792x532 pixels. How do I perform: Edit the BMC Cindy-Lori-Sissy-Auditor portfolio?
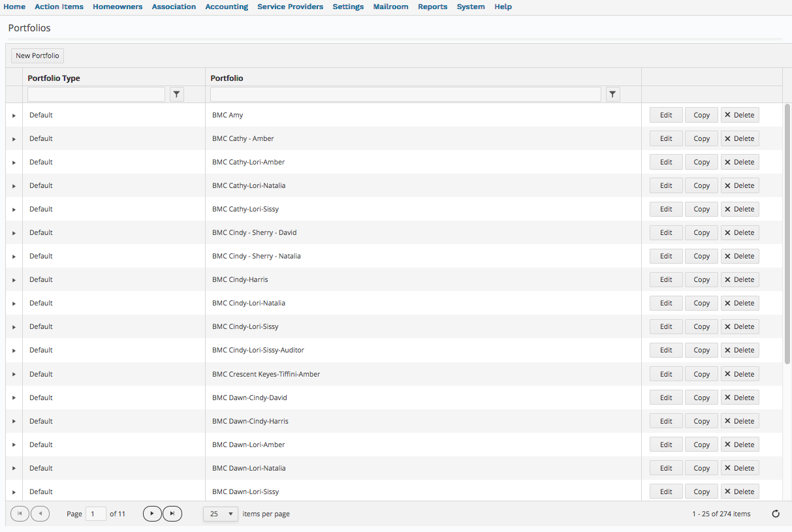666,350
